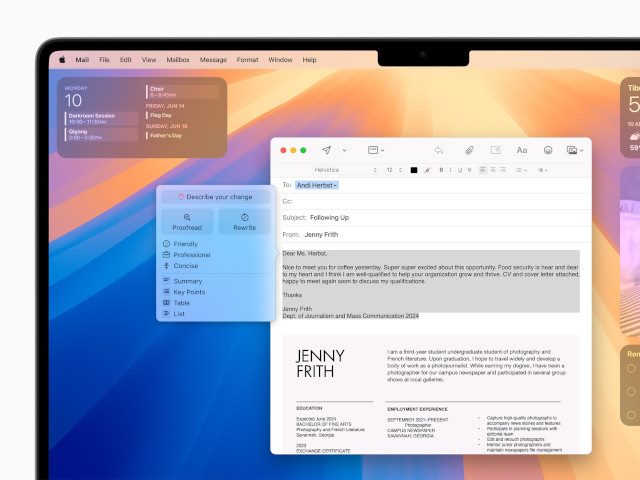Toggle bold formatting
640x480 pixels.
point(441,170)
